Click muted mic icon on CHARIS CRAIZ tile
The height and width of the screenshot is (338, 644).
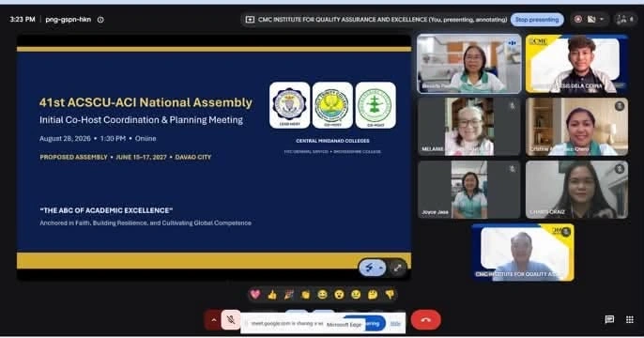click(x=620, y=169)
